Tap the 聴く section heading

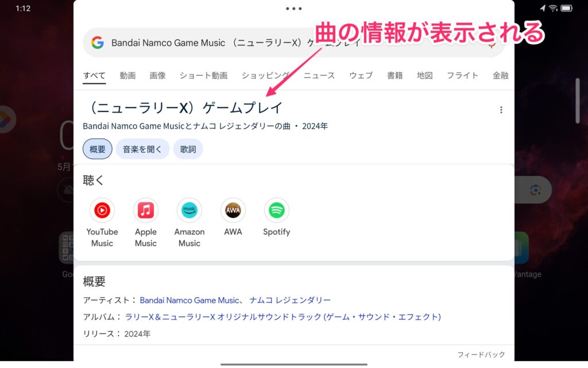tap(93, 180)
